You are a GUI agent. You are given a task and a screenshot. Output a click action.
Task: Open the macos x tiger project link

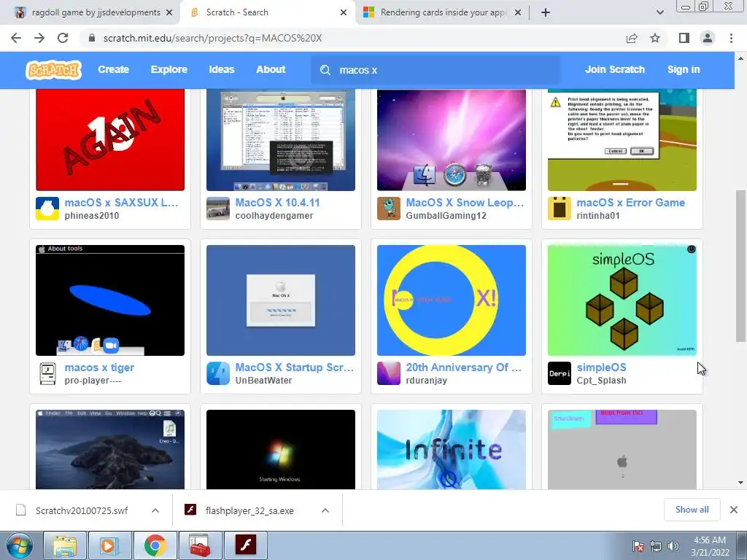pyautogui.click(x=99, y=367)
